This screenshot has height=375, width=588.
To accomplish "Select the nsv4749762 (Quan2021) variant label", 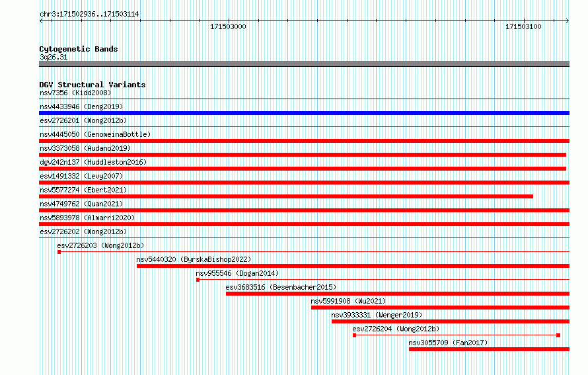I will coord(81,204).
